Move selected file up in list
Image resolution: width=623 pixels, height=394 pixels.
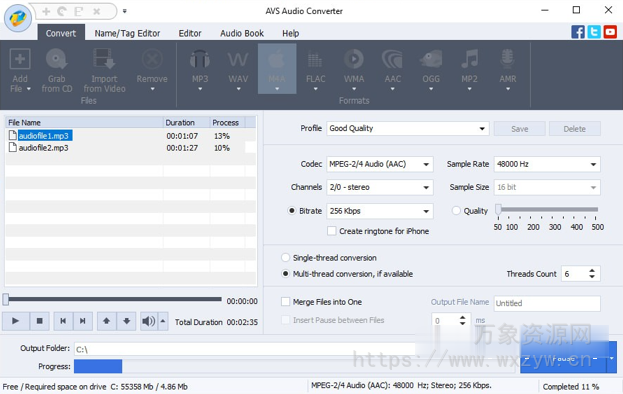pos(106,321)
